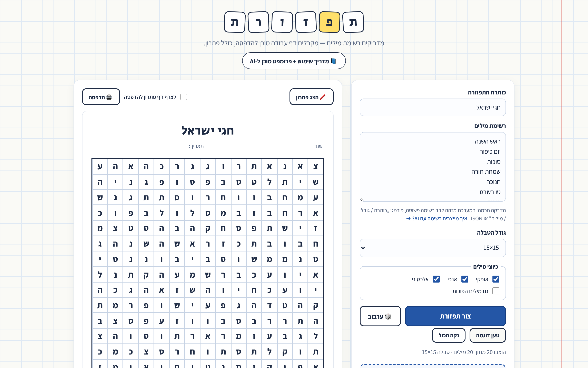
Task: Click the שם name line on worksheet
Action: click(x=267, y=147)
